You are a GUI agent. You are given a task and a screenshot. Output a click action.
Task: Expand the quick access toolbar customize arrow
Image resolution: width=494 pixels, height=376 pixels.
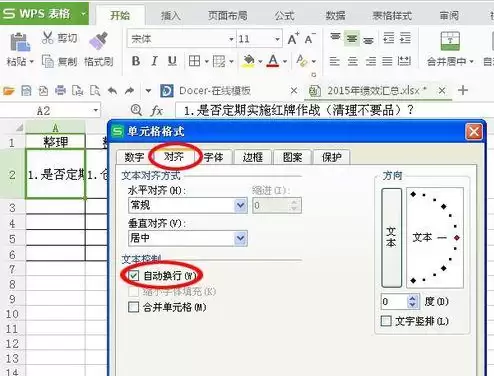148,91
